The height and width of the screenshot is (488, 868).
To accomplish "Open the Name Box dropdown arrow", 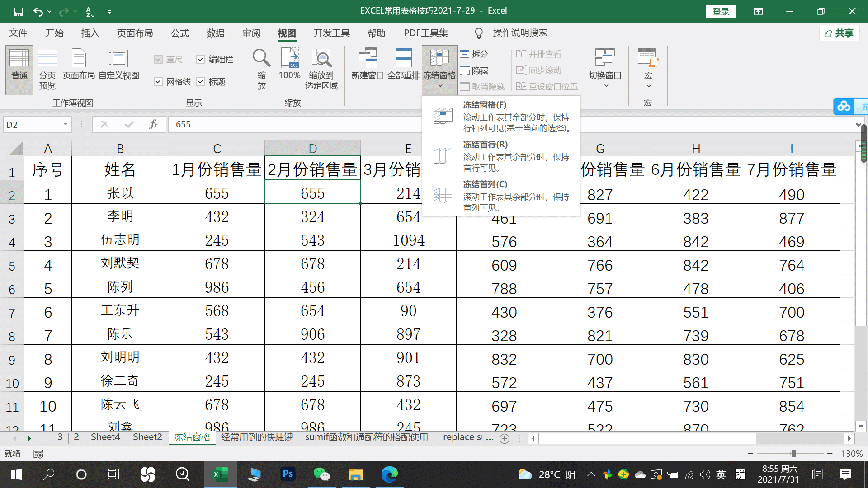I will [65, 124].
